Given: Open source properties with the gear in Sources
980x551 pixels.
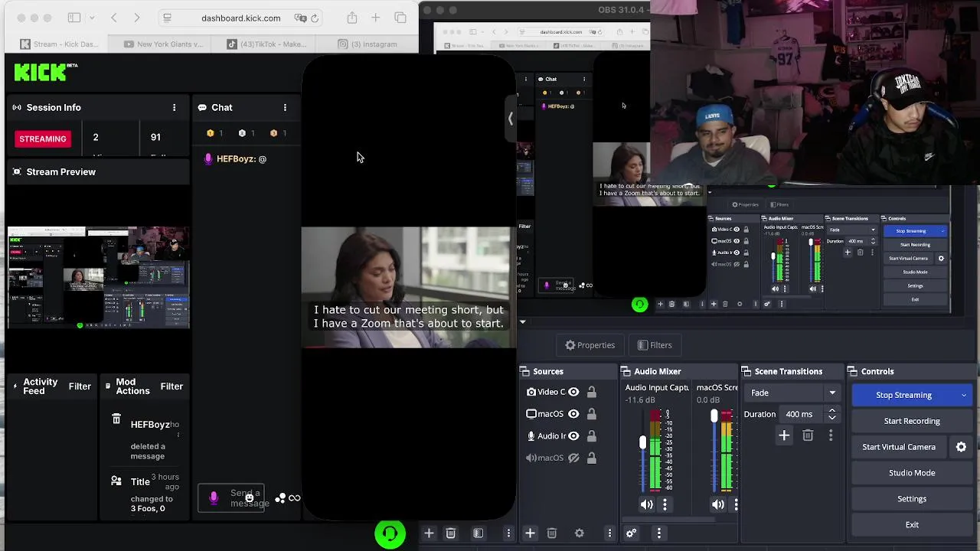Looking at the screenshot, I should pyautogui.click(x=579, y=533).
